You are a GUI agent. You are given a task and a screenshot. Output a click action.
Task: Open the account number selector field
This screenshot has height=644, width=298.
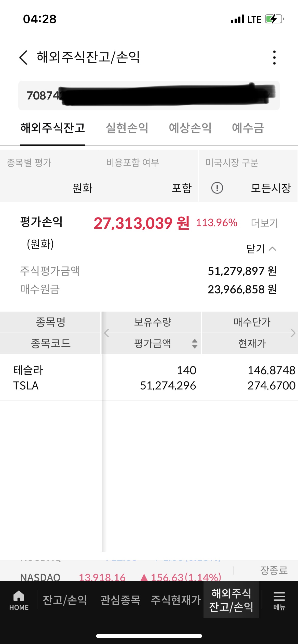tap(149, 96)
